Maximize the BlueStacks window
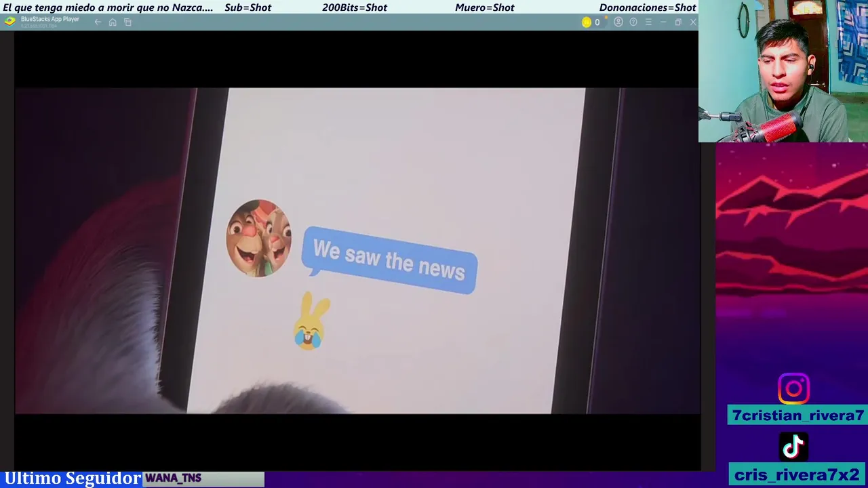This screenshot has height=488, width=868. pyautogui.click(x=678, y=22)
